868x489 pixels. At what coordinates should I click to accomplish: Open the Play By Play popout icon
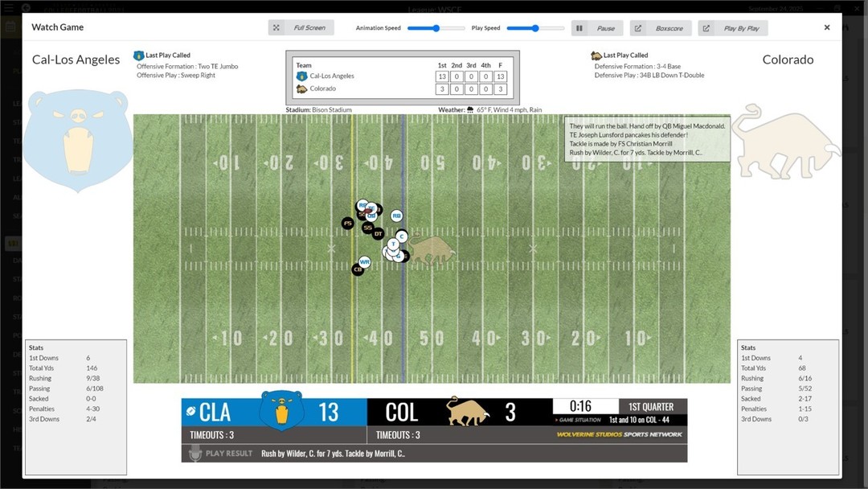pyautogui.click(x=706, y=28)
